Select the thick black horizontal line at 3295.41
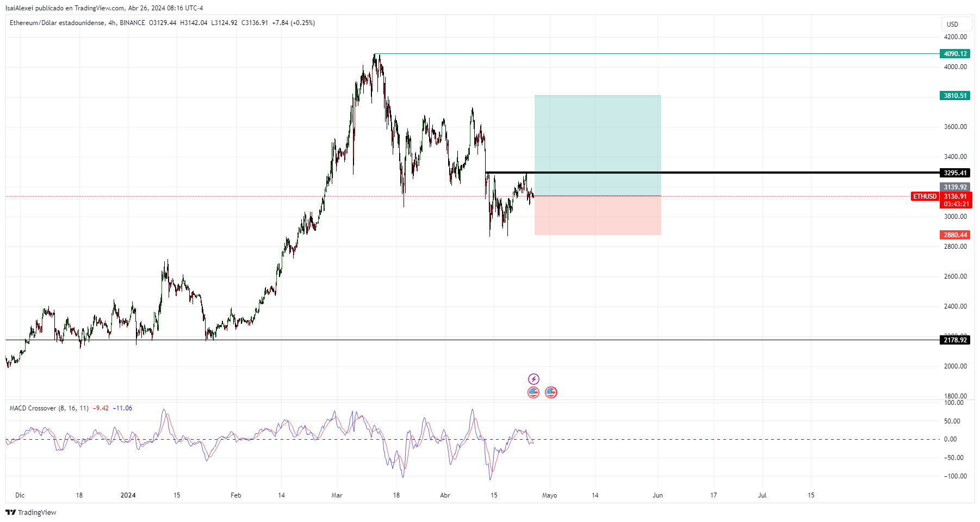Viewport: 980px width, 522px height. [712, 173]
